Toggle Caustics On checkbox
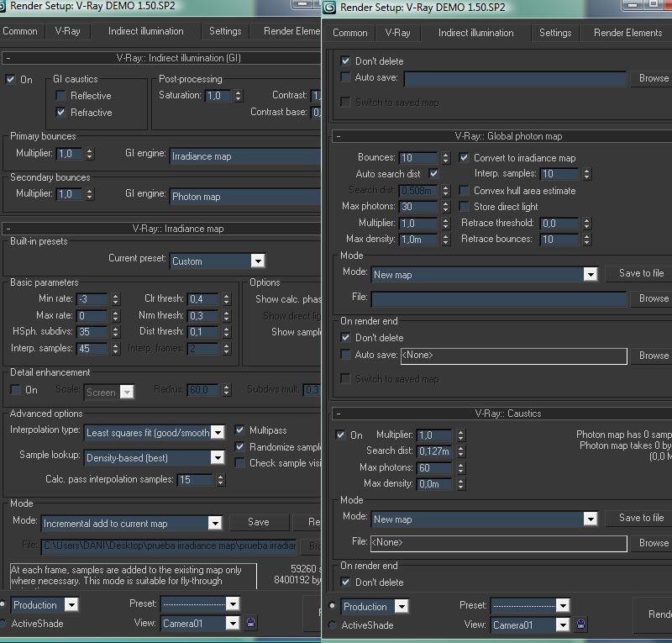Screen dimensions: 672x643 pyautogui.click(x=341, y=435)
